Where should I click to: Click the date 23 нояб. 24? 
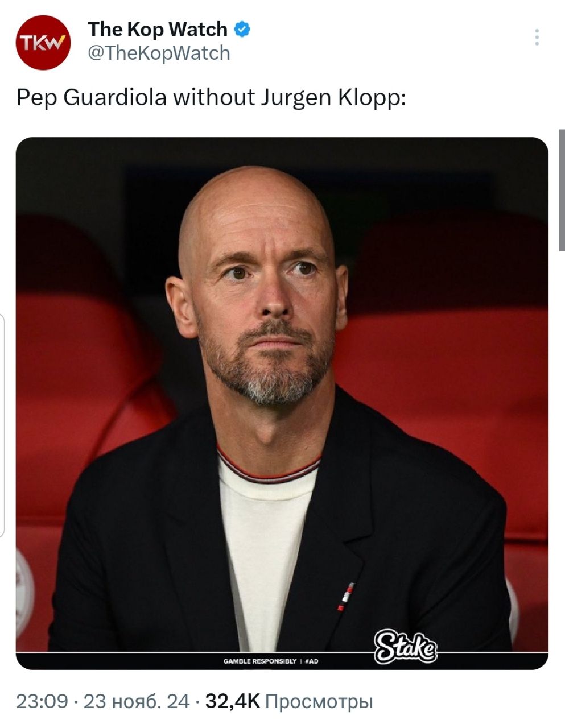136,701
